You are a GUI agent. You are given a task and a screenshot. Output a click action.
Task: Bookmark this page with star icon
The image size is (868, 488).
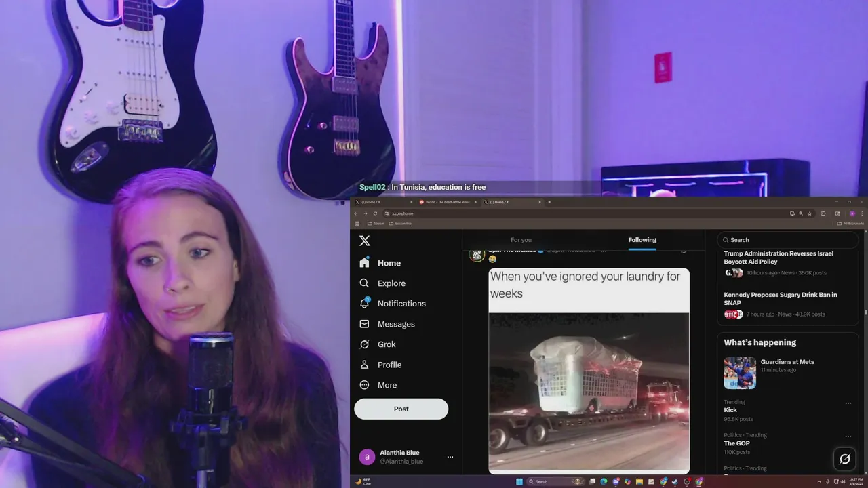coord(810,213)
